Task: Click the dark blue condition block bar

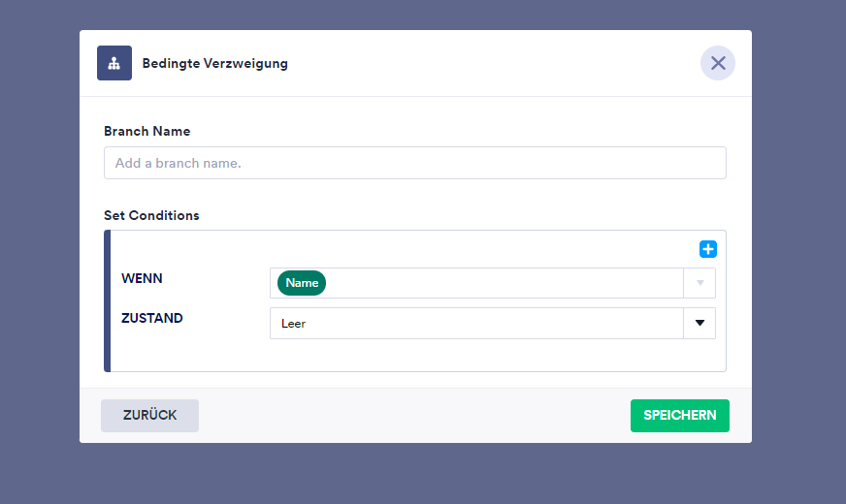Action: point(107,300)
